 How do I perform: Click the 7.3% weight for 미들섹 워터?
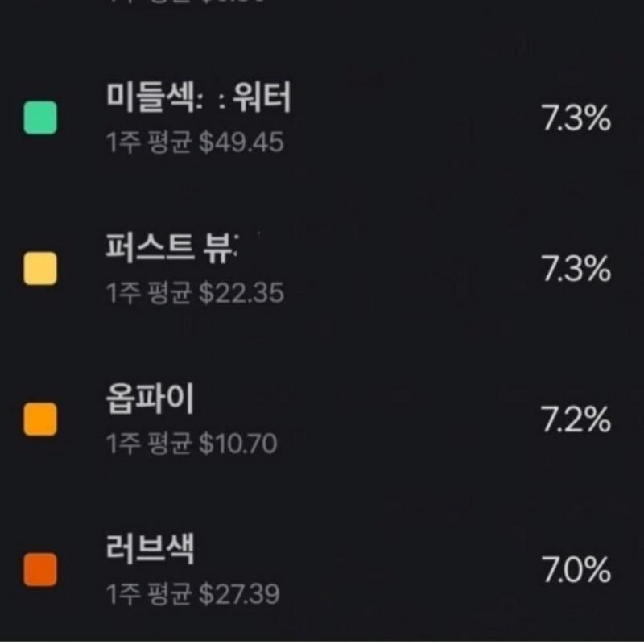point(576,120)
